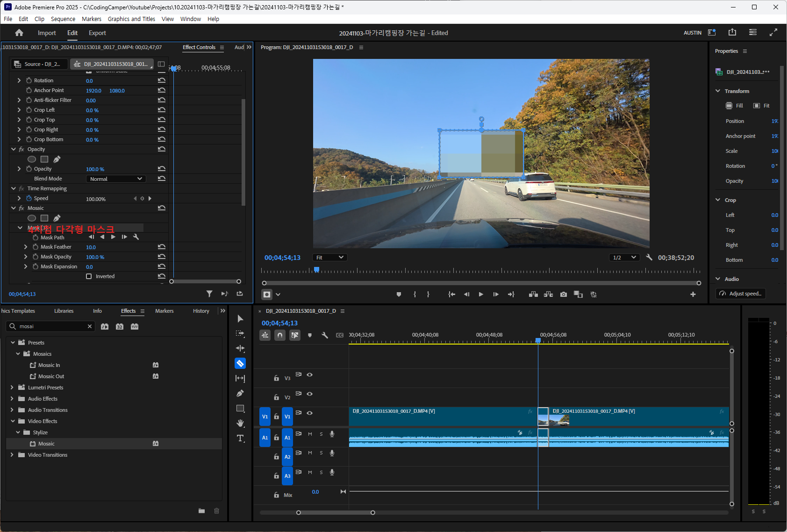Expand Mask Feather parameter
The width and height of the screenshot is (787, 532).
coord(26,247)
